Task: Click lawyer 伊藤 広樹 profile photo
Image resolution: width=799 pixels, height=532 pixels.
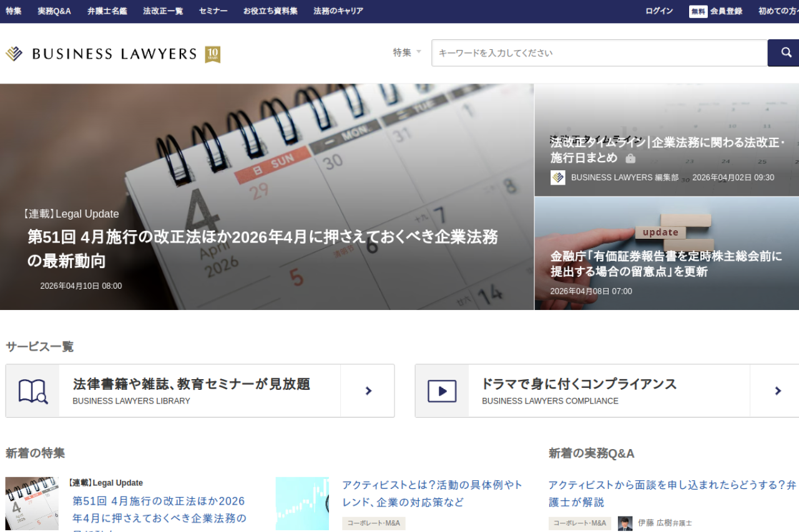Action: [x=625, y=523]
